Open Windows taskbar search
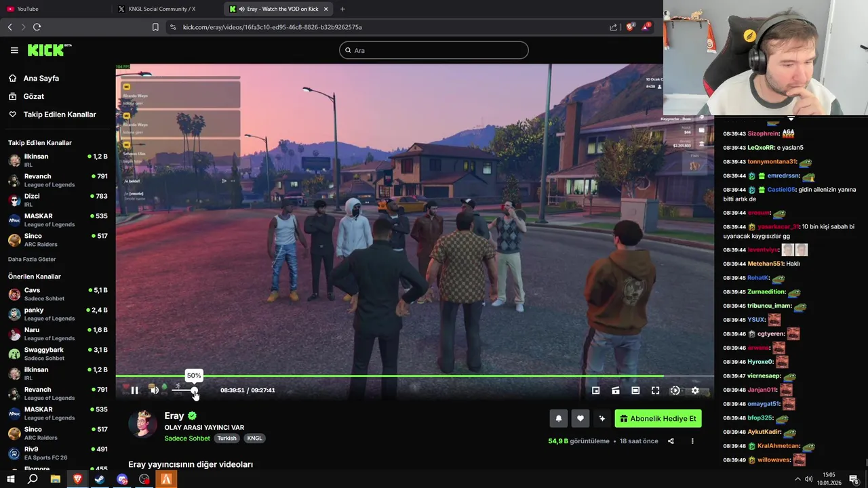The width and height of the screenshot is (868, 488). coord(33,479)
